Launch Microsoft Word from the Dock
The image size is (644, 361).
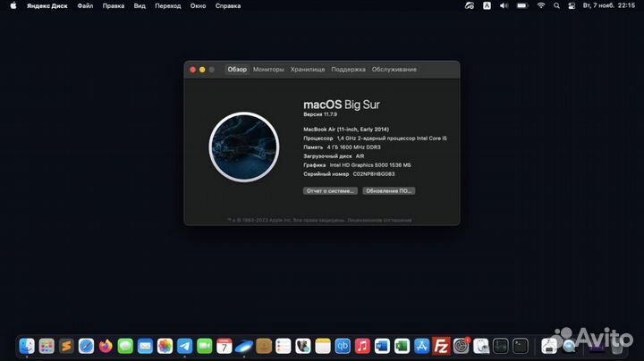point(382,346)
